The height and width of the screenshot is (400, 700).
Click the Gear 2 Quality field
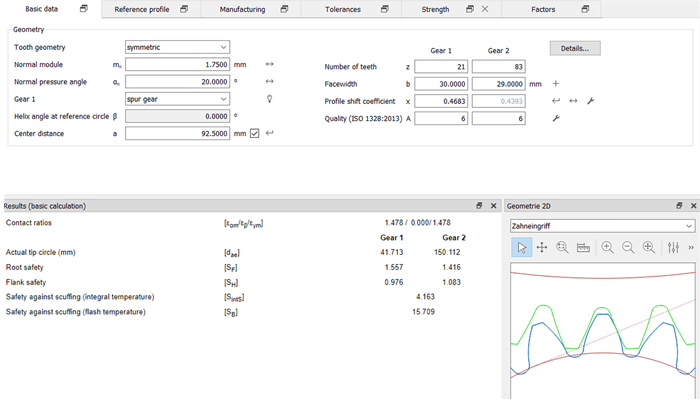click(499, 118)
